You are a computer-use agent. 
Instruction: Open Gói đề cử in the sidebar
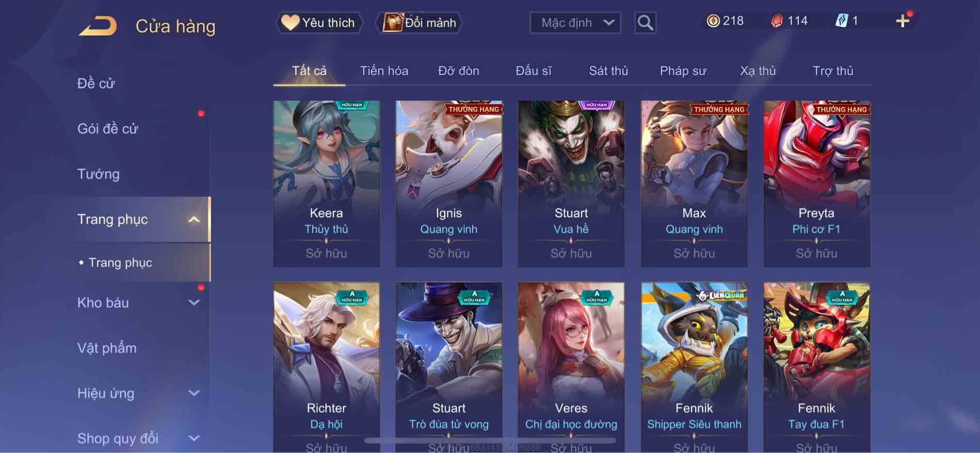[x=108, y=128]
